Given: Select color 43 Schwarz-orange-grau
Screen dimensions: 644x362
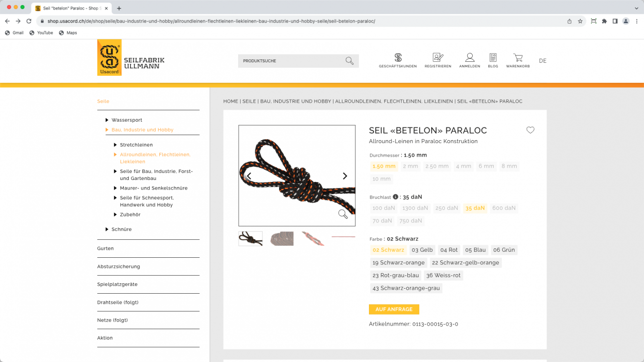Looking at the screenshot, I should tap(406, 288).
